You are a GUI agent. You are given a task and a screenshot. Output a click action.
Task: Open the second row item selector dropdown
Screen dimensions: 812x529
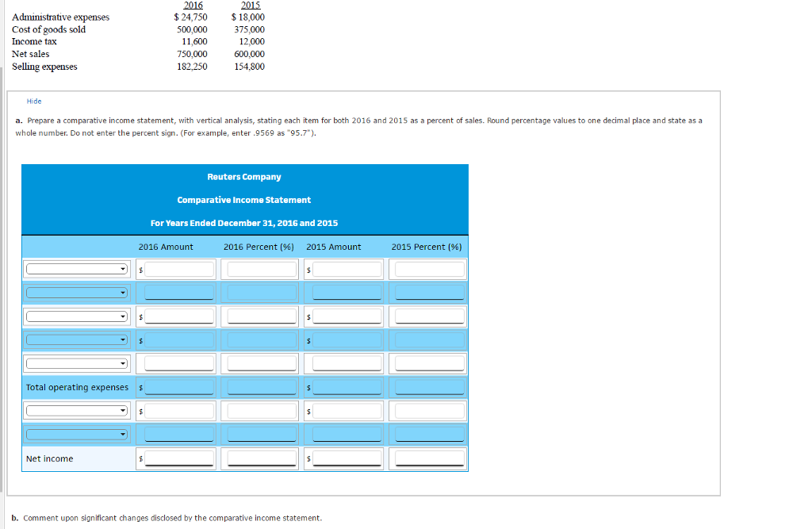coord(77,293)
